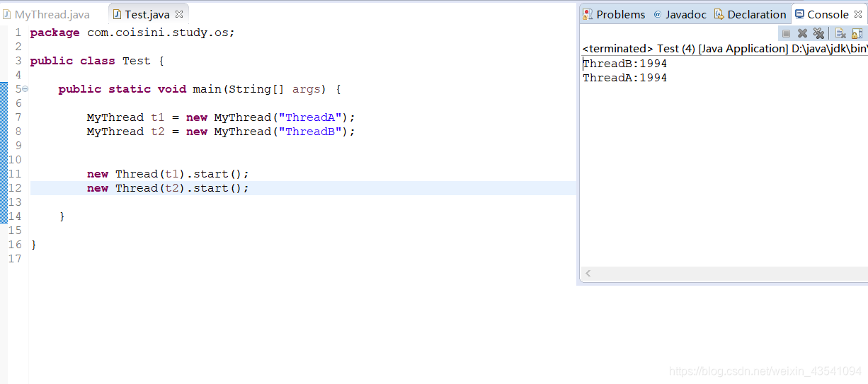
Task: Click the Console tab monitor icon
Action: point(800,14)
